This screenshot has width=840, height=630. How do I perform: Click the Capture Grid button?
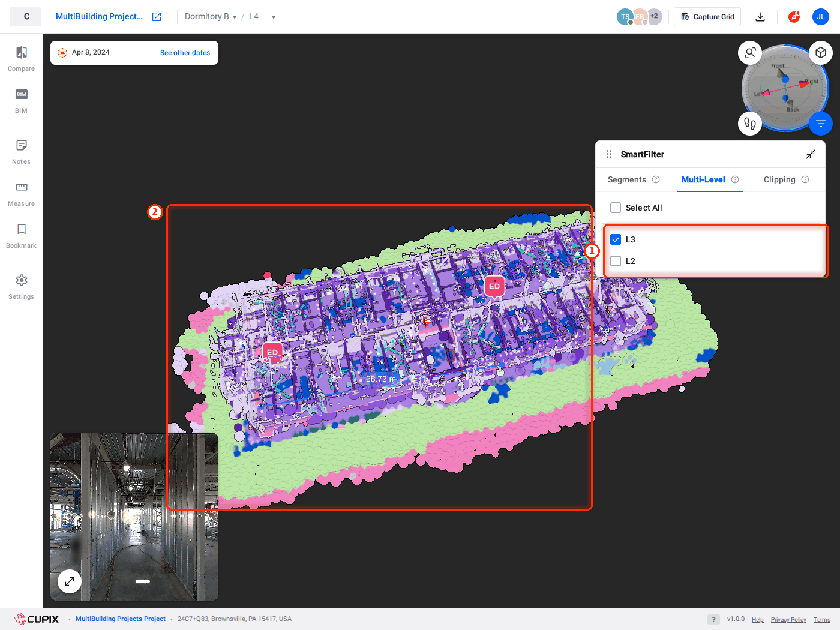point(707,17)
